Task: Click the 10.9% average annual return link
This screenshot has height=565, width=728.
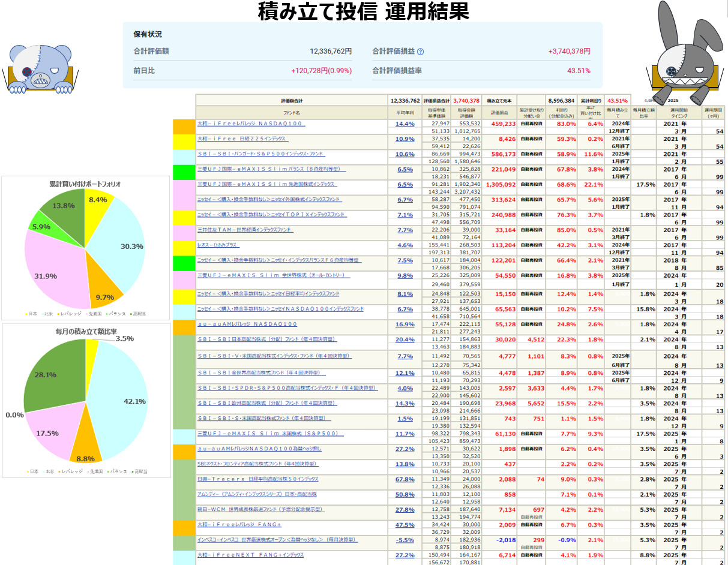Action: (x=405, y=139)
